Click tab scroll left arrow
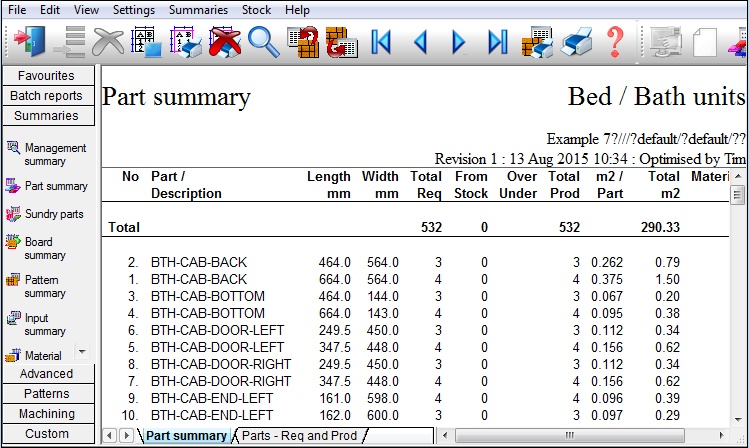Image resolution: width=749 pixels, height=448 pixels. (x=110, y=436)
